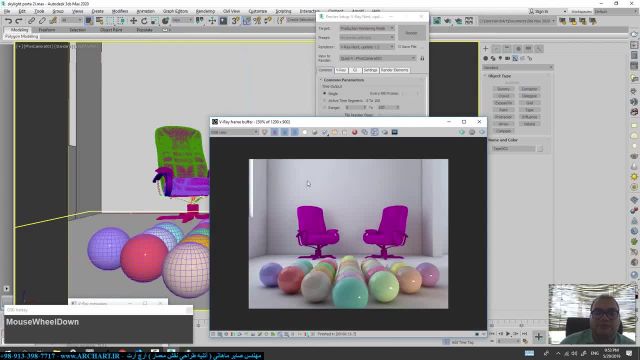Click the Protractor helper button
Screen dimensions: 640x360
(503, 117)
